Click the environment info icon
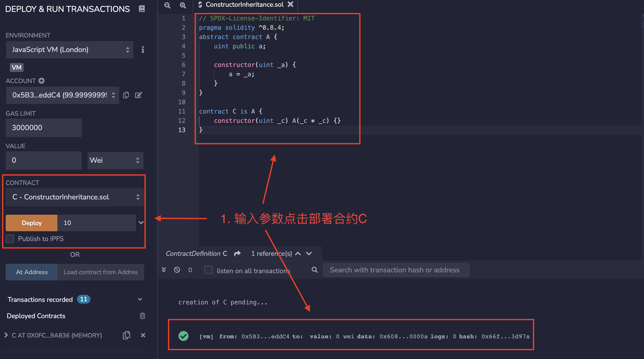 click(143, 50)
